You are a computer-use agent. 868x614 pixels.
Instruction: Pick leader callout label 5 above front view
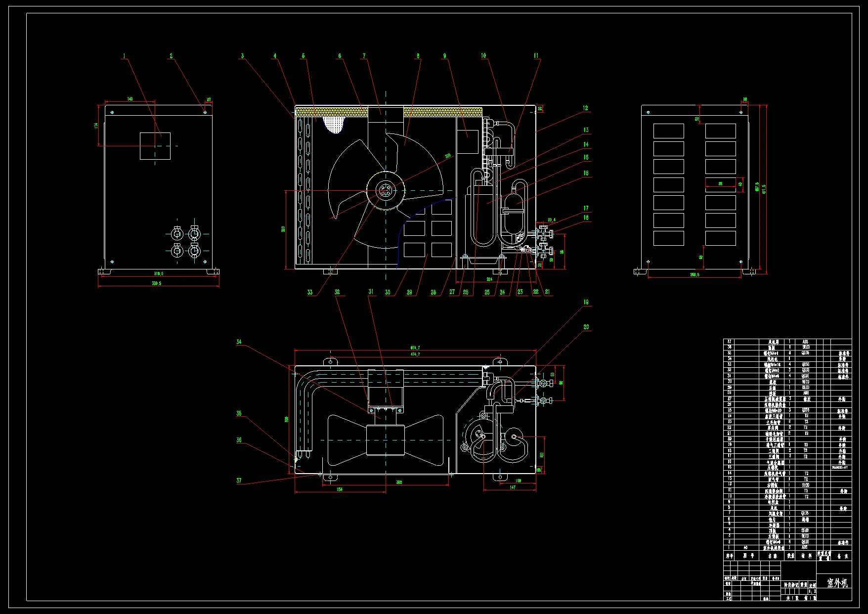pyautogui.click(x=304, y=56)
